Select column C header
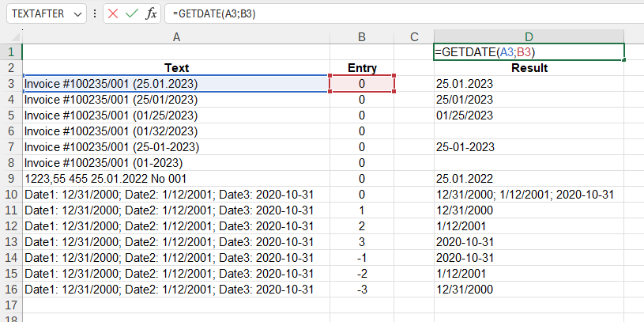Image resolution: width=644 pixels, height=322 pixels. pos(414,37)
